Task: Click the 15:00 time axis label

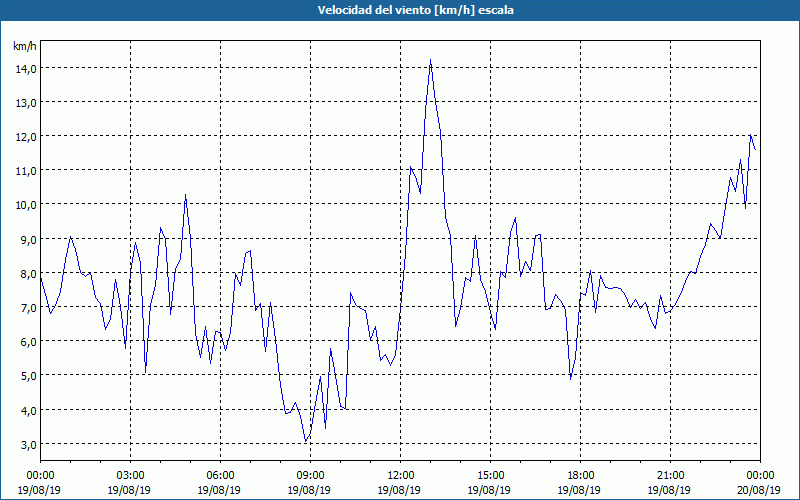Action: (491, 475)
